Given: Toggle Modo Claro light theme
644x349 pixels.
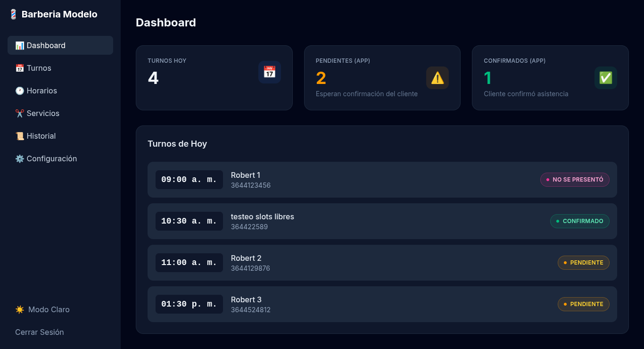Looking at the screenshot, I should coord(49,309).
